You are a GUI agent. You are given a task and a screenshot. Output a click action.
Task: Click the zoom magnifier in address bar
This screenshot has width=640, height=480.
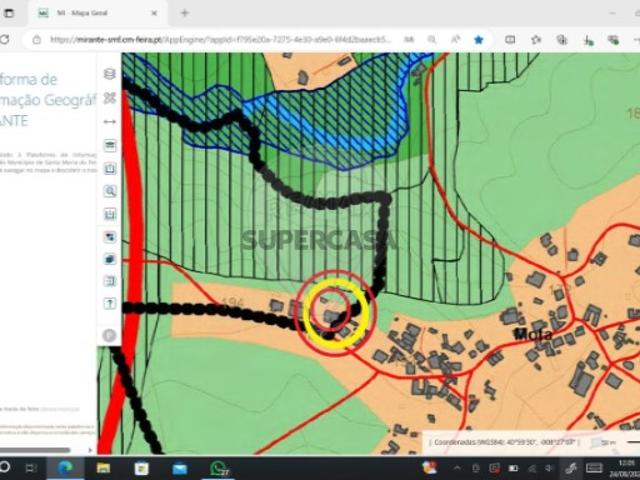432,39
